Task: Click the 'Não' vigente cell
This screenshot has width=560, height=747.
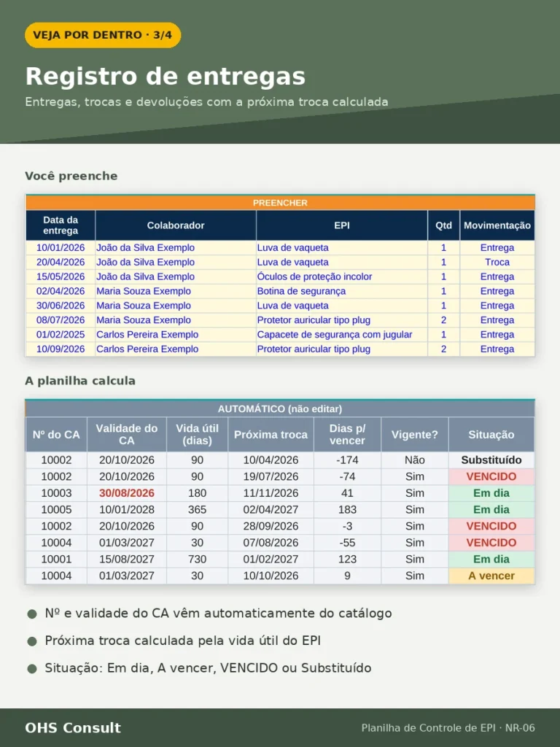Action: click(415, 460)
